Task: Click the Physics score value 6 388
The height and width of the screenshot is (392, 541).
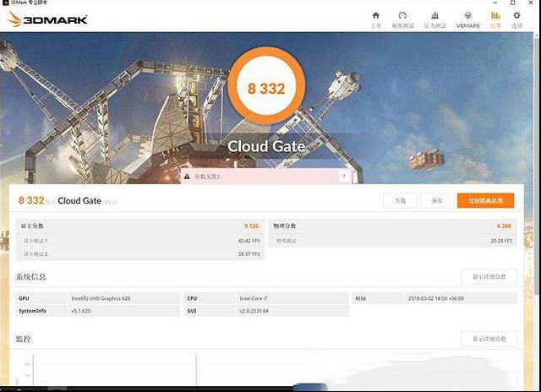Action: tap(504, 226)
